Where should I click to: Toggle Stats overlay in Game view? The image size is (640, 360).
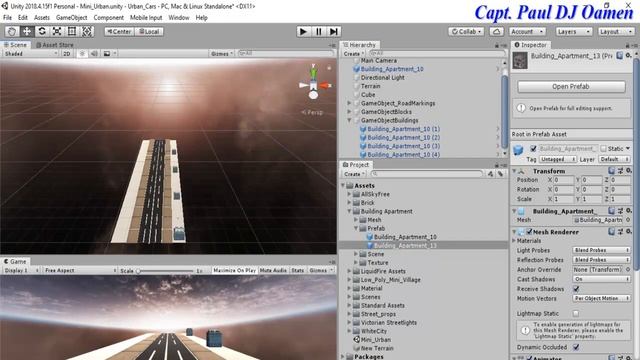click(298, 270)
